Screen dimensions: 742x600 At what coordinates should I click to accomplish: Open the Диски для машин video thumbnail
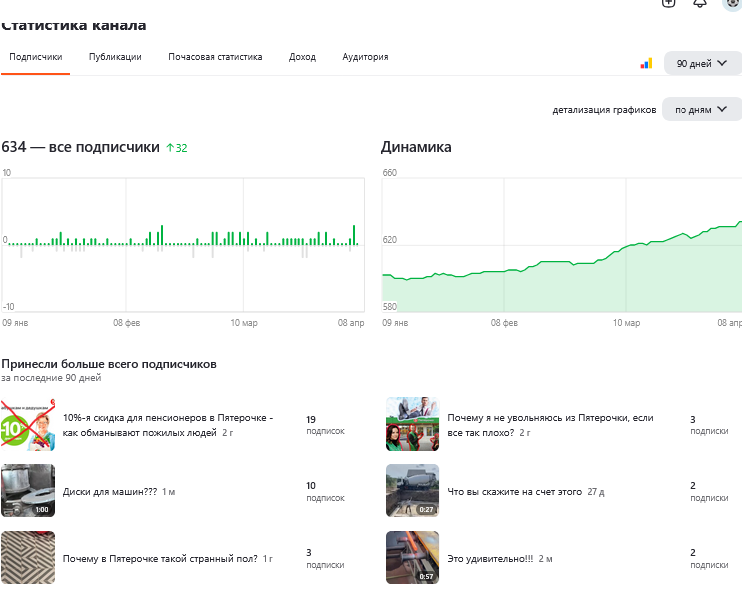pos(28,490)
